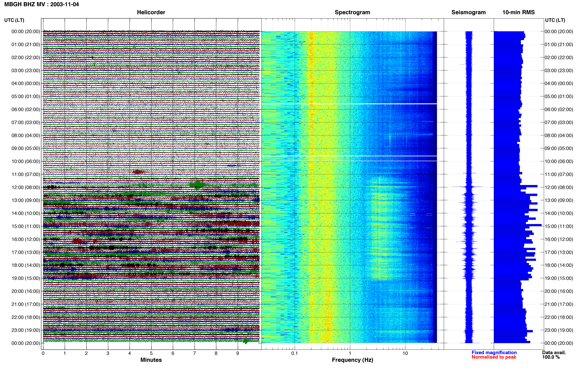Click frequency tick label '10'
The image size is (588, 368).
pos(405,353)
